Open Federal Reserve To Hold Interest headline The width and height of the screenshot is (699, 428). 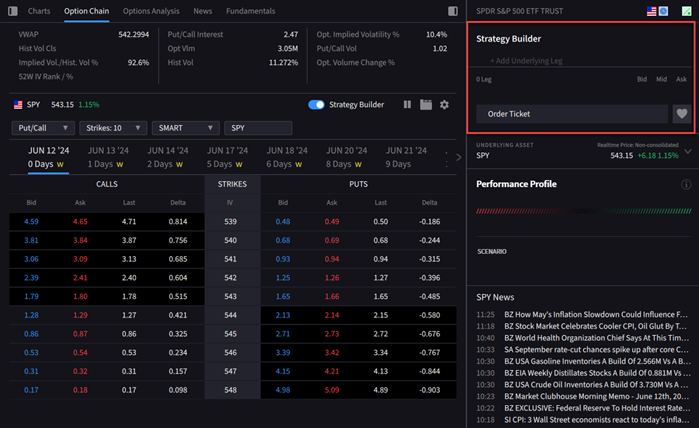[x=597, y=408]
